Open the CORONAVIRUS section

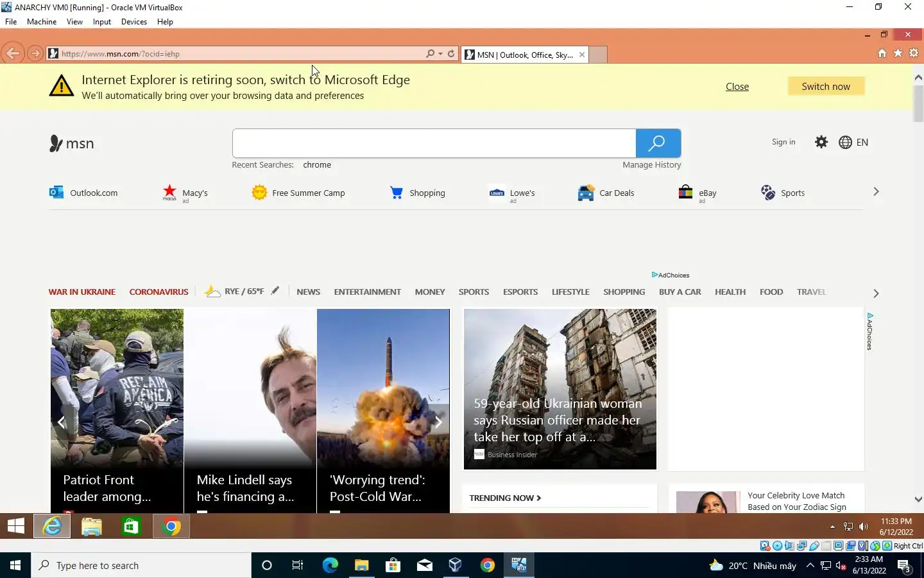159,292
